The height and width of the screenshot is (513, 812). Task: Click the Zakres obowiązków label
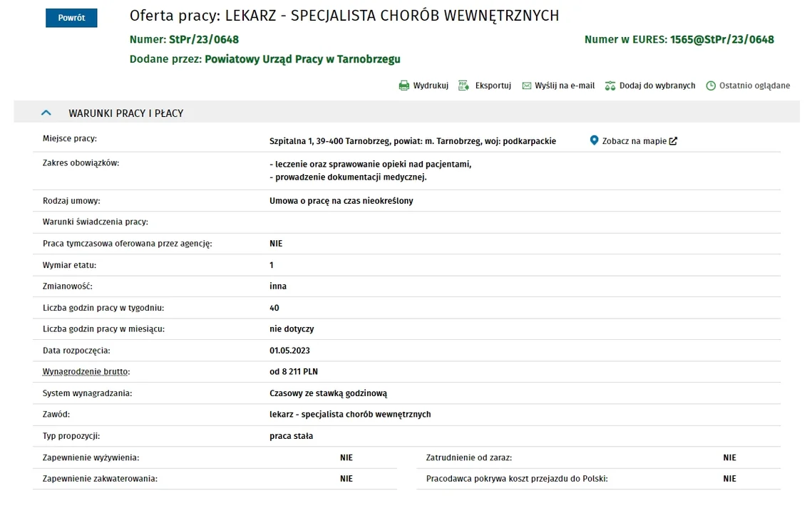pyautogui.click(x=81, y=162)
